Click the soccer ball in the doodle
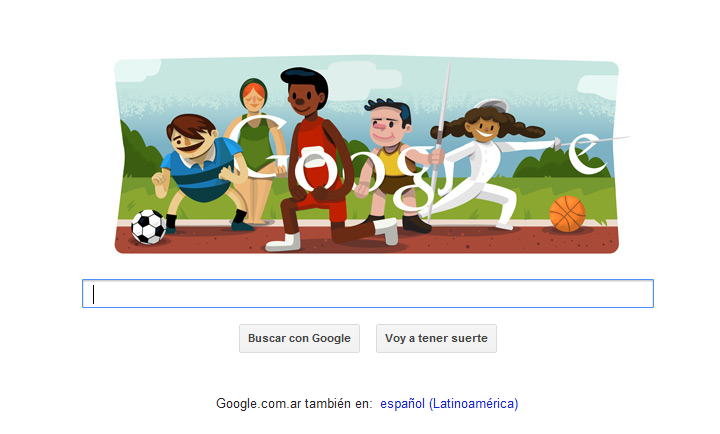 [x=148, y=227]
